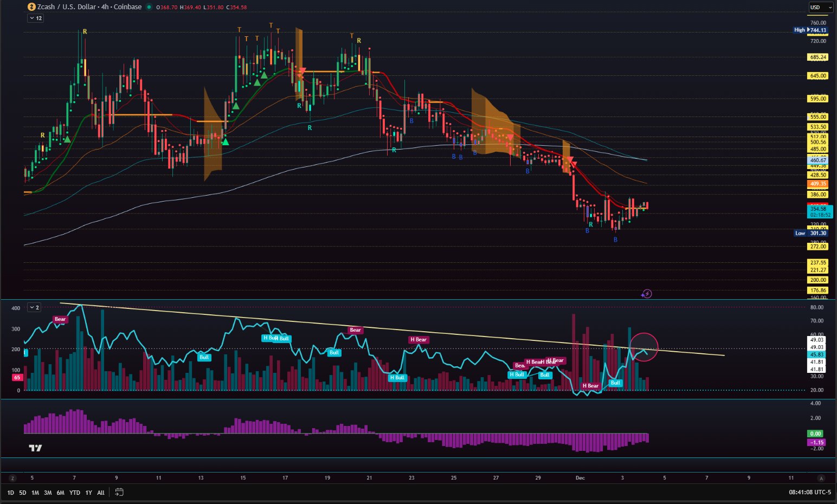Click the lightning bolt icon above the lower pane
This screenshot has width=837, height=504.
[646, 294]
